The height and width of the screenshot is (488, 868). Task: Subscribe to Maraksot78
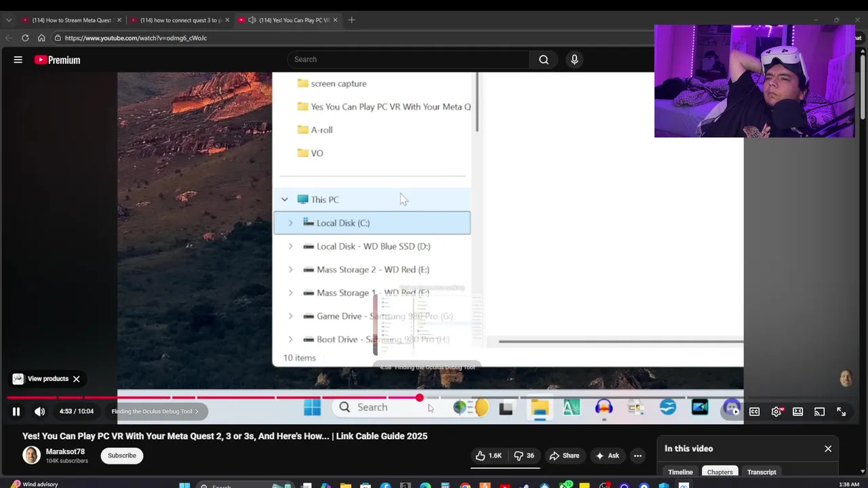click(122, 455)
